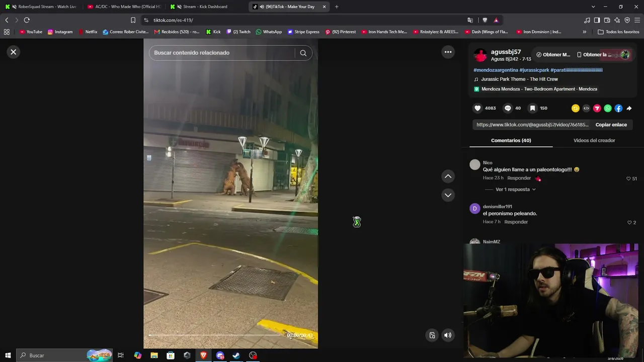Like Nico's comment with the heart
This screenshot has width=644, height=362.
(628, 178)
